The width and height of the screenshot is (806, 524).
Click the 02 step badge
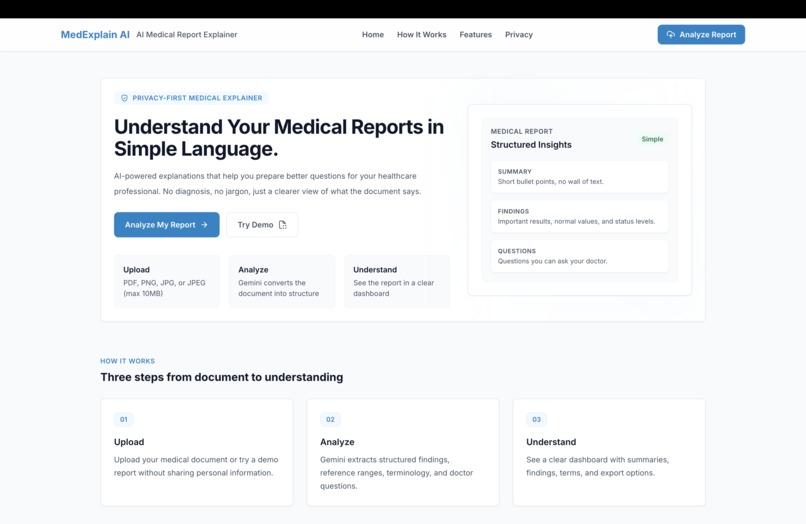point(330,419)
